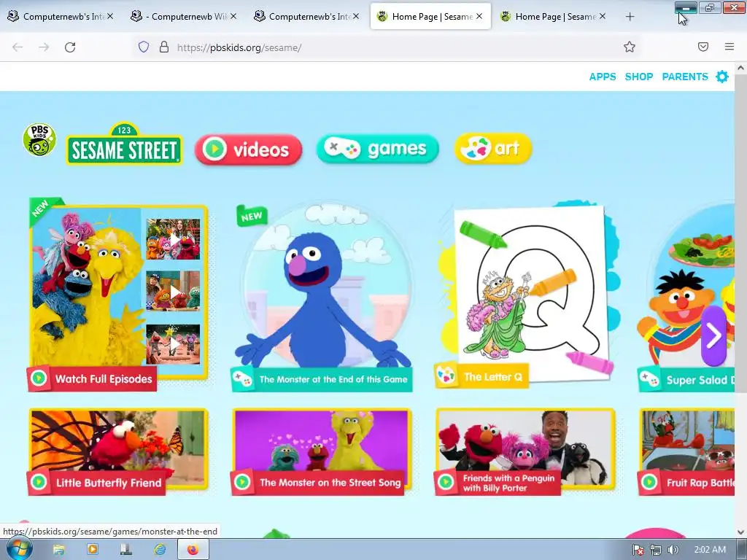The width and height of the screenshot is (747, 560).
Task: Open the Windows Start orb
Action: click(20, 549)
